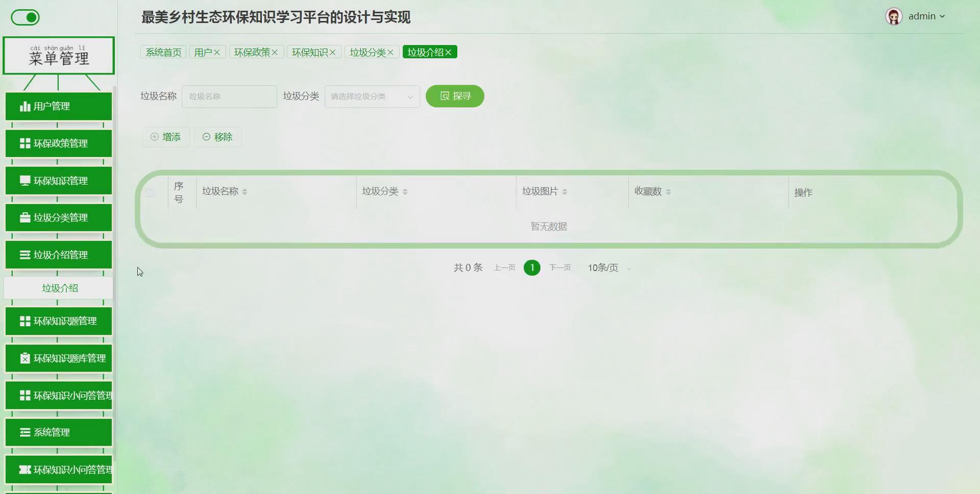Click the plus circle icon on 增添
The width and height of the screenshot is (980, 494).
click(154, 137)
